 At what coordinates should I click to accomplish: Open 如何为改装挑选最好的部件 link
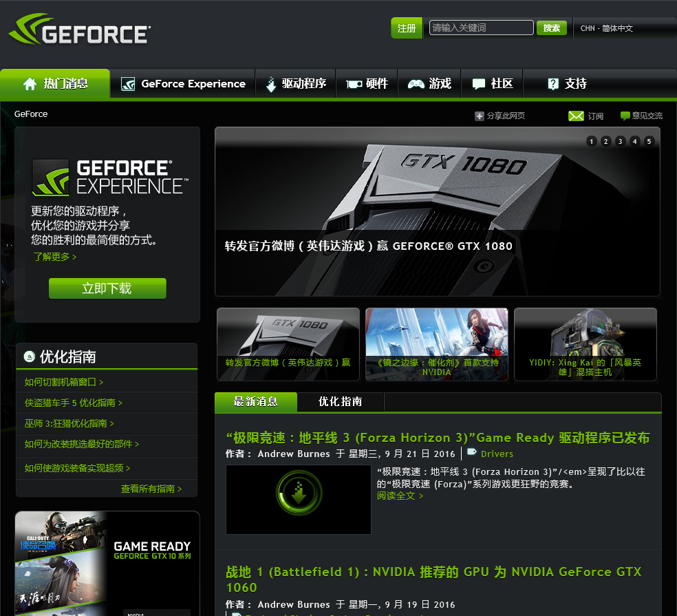click(x=82, y=444)
